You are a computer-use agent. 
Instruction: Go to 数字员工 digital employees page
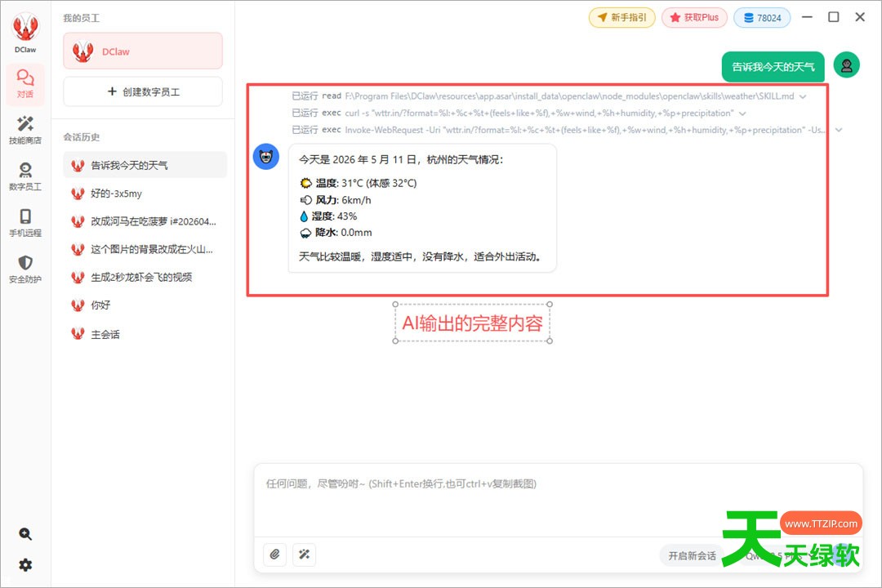click(x=25, y=176)
